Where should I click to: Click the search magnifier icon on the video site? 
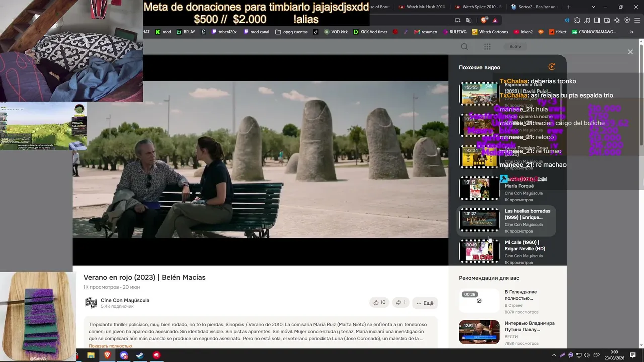click(x=464, y=47)
